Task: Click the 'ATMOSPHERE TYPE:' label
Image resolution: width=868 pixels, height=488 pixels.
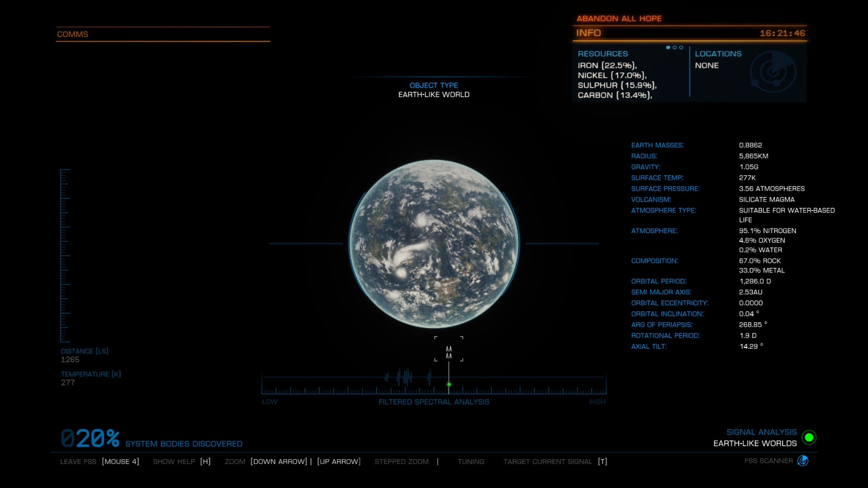Action: click(x=663, y=210)
